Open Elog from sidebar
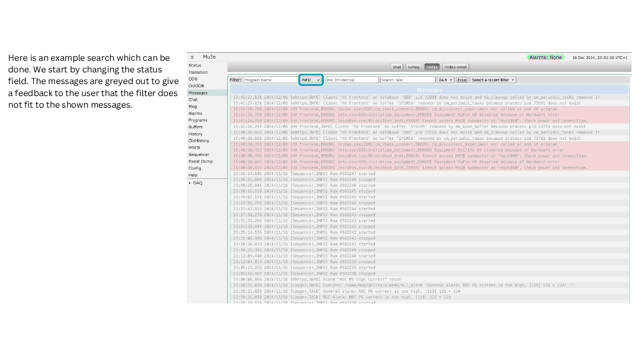The width and height of the screenshot is (644, 362). (193, 106)
